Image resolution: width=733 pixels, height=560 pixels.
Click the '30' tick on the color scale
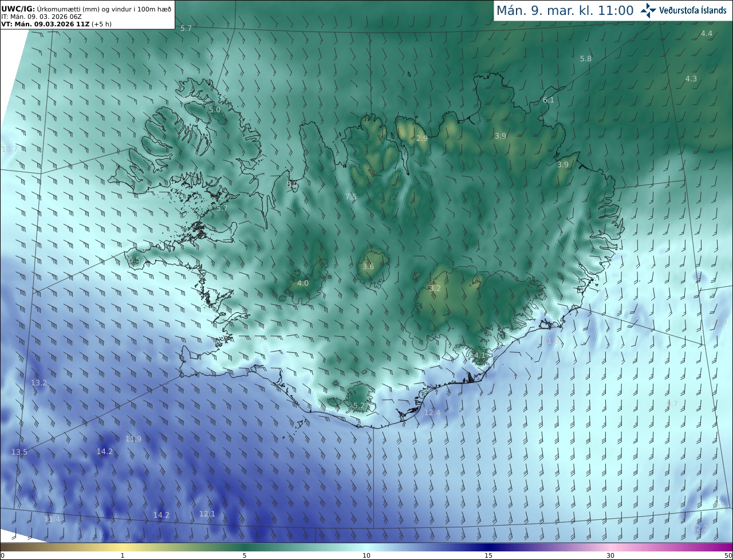[610, 555]
